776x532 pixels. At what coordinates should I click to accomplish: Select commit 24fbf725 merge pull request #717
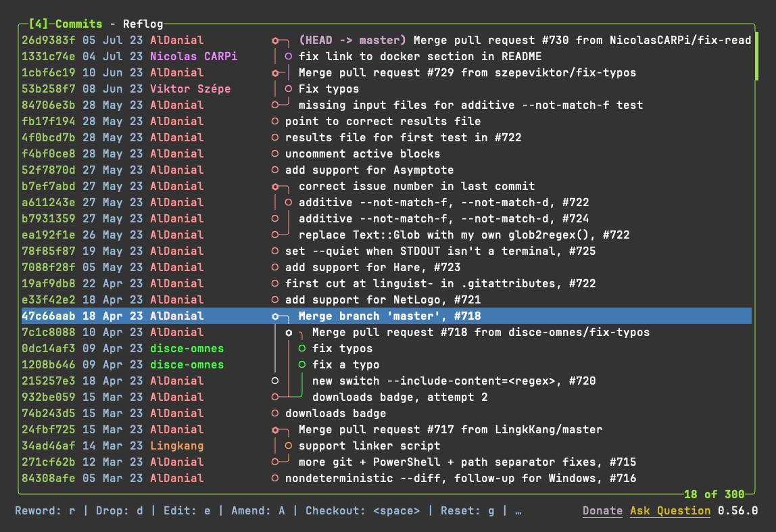387,429
